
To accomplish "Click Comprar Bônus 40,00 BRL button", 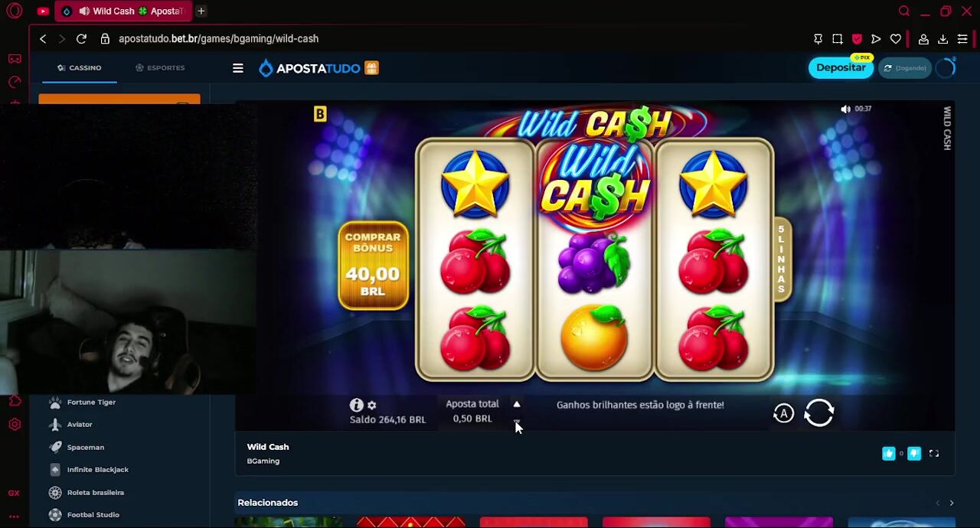I will coord(373,266).
